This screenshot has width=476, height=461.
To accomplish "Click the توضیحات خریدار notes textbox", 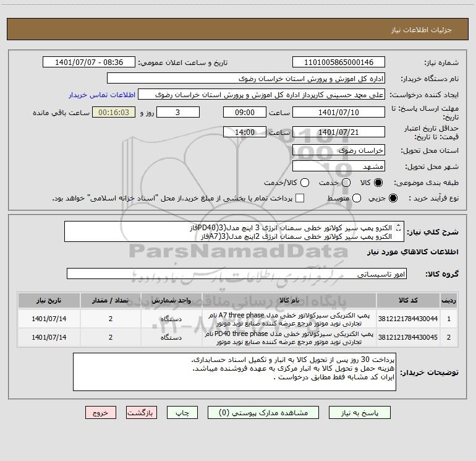I will (x=234, y=372).
